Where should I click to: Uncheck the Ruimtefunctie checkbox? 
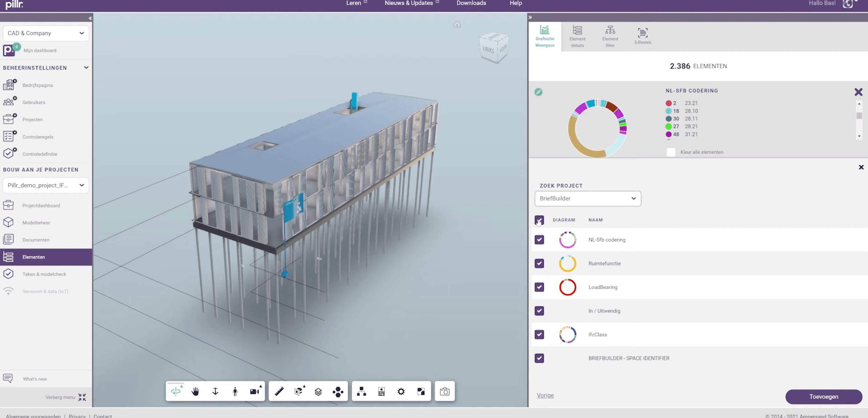click(539, 263)
